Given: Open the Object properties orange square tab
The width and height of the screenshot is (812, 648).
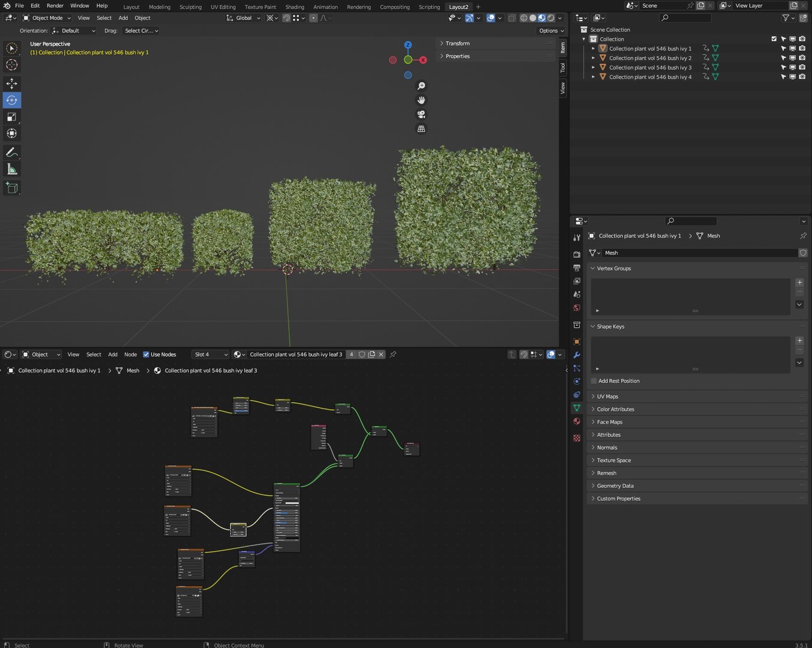Looking at the screenshot, I should (577, 342).
